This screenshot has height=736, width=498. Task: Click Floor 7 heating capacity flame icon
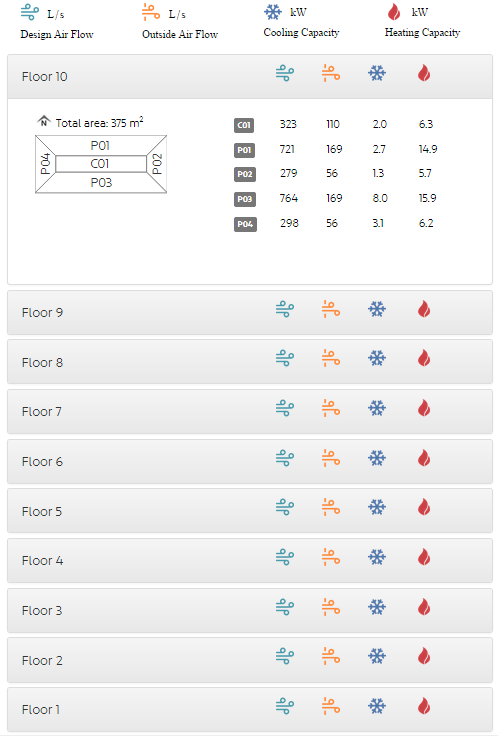coord(424,408)
